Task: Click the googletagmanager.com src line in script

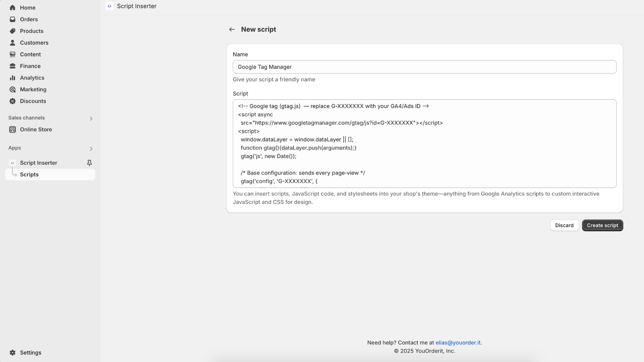Action: tap(342, 123)
